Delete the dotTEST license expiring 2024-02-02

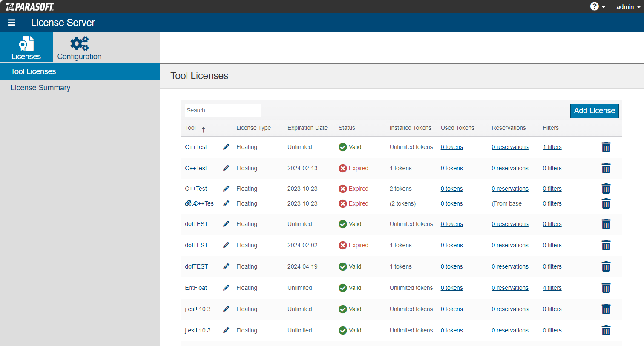click(606, 245)
